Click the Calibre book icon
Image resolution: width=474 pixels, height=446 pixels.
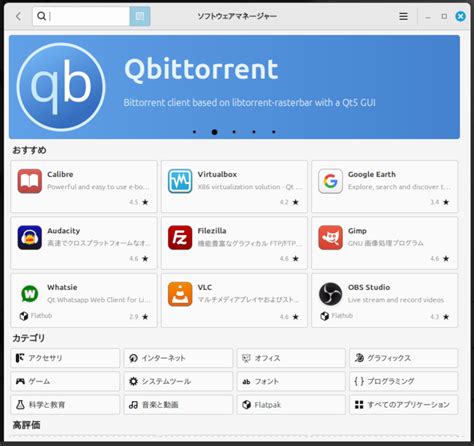pyautogui.click(x=30, y=181)
